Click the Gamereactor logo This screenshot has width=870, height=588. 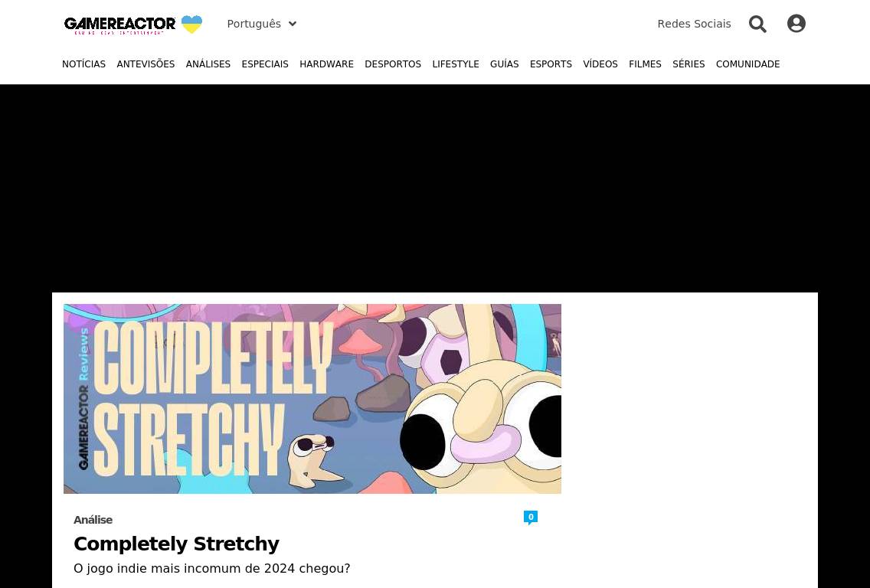[x=119, y=25]
